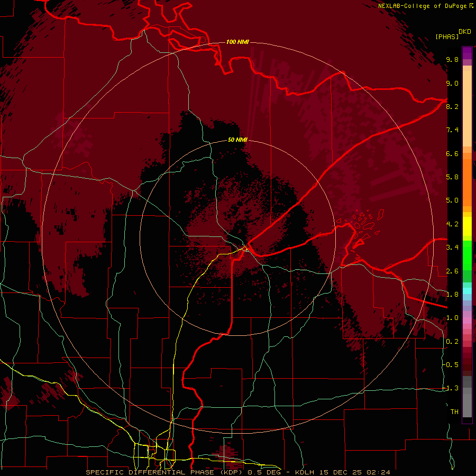The image size is (476, 476).
Task: Click the NEXLAB-College of DuPage credit text
Action: (x=422, y=6)
